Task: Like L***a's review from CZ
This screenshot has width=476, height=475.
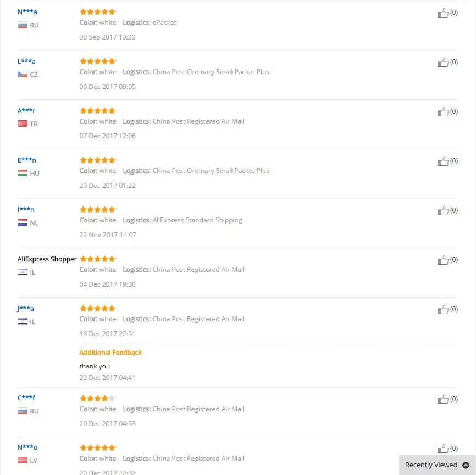Action: [442, 63]
